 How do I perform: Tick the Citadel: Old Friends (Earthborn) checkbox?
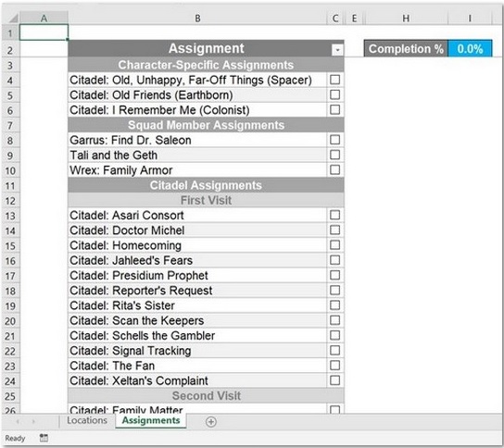pos(334,94)
